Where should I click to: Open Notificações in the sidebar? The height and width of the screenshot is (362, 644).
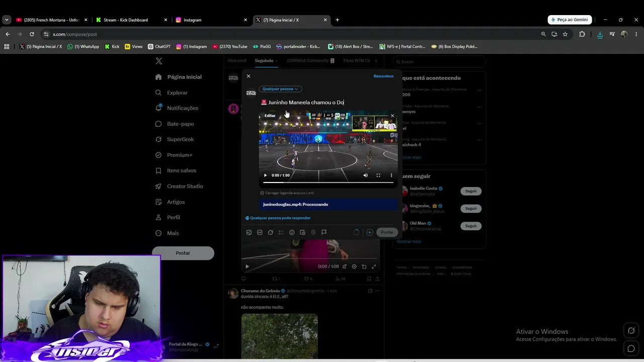pyautogui.click(x=177, y=108)
